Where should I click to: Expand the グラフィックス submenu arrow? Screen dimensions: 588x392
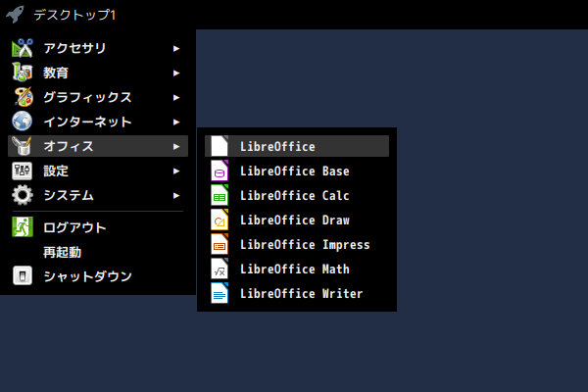click(176, 98)
